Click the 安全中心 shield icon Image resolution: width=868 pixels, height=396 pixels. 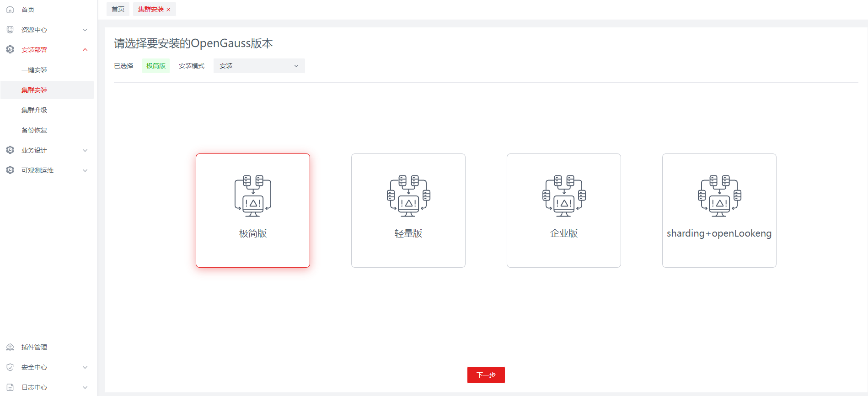pos(10,367)
